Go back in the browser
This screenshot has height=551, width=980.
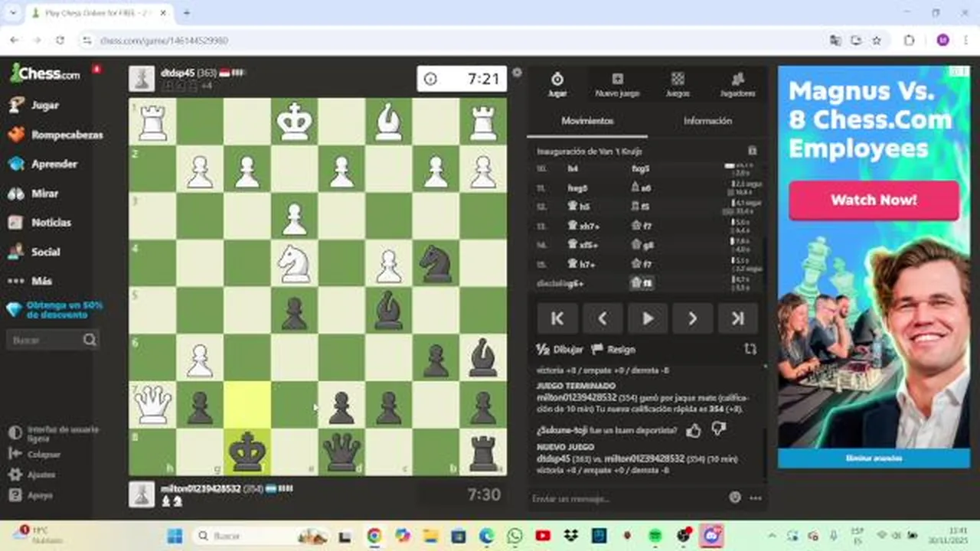pos(15,40)
